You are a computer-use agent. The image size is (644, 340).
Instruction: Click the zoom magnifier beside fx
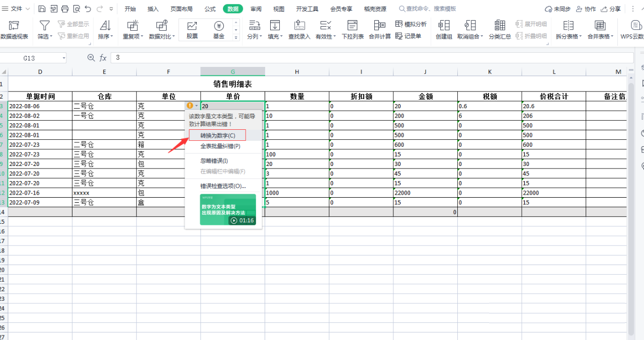91,58
